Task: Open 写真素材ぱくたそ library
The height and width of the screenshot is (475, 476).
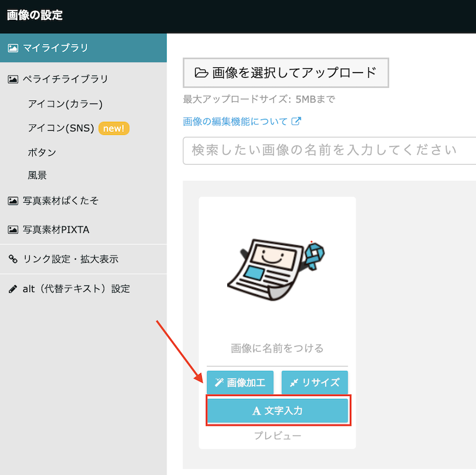Action: point(60,201)
